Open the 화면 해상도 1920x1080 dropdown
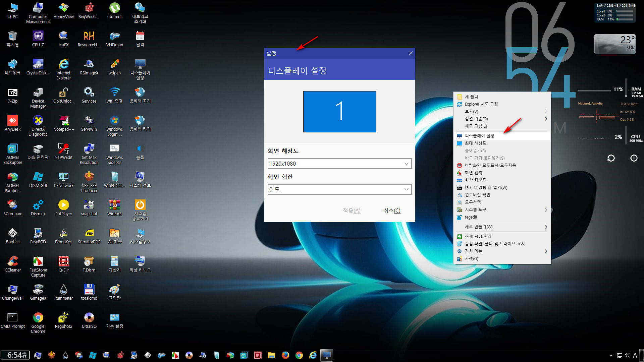 click(x=339, y=164)
